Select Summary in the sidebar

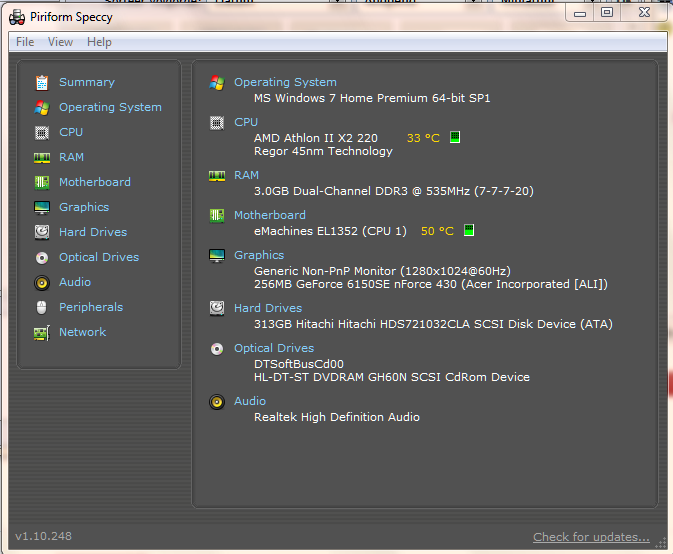[87, 82]
